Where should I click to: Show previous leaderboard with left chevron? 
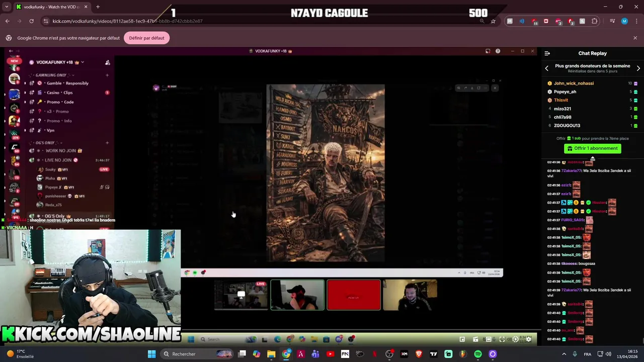(547, 68)
